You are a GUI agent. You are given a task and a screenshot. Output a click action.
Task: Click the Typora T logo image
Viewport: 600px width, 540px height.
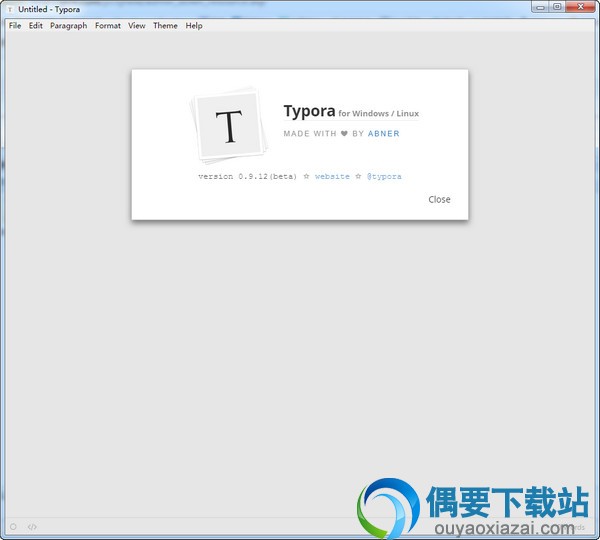point(228,125)
